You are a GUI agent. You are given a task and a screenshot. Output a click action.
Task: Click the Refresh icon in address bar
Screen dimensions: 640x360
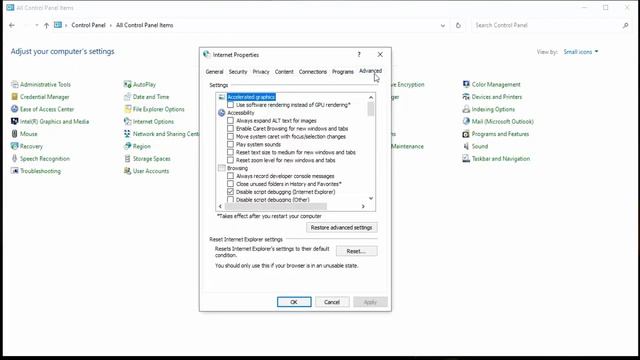tap(458, 25)
